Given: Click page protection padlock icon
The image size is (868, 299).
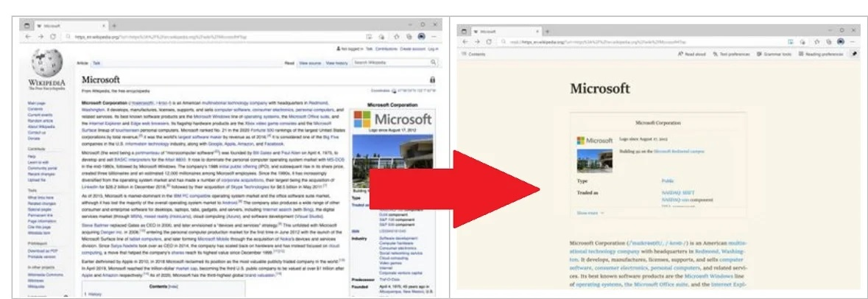Looking at the screenshot, I should point(432,80).
